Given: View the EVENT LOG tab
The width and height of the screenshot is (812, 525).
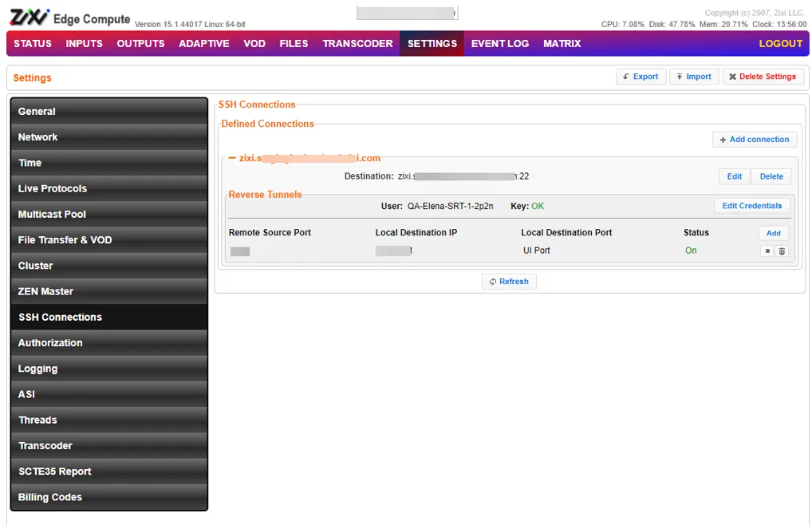Looking at the screenshot, I should click(x=500, y=44).
